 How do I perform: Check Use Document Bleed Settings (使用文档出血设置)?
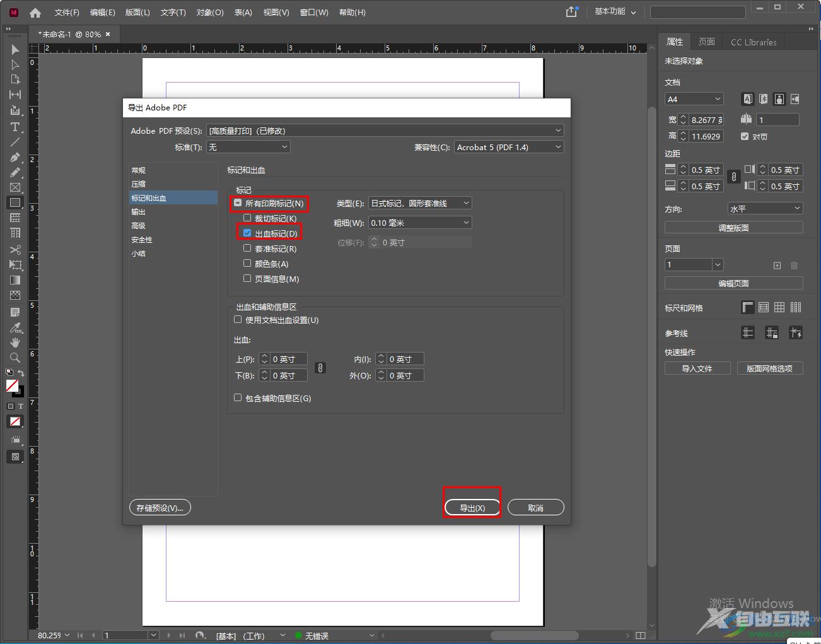238,320
